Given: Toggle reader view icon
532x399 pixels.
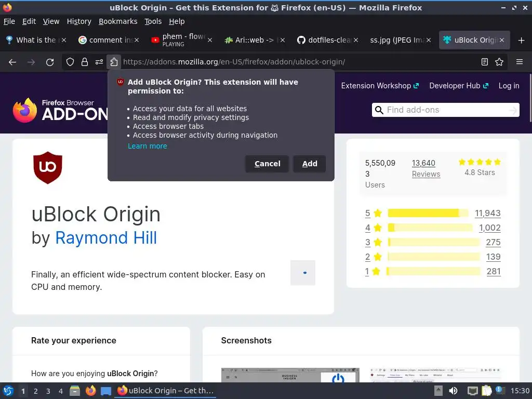Looking at the screenshot, I should click(485, 62).
